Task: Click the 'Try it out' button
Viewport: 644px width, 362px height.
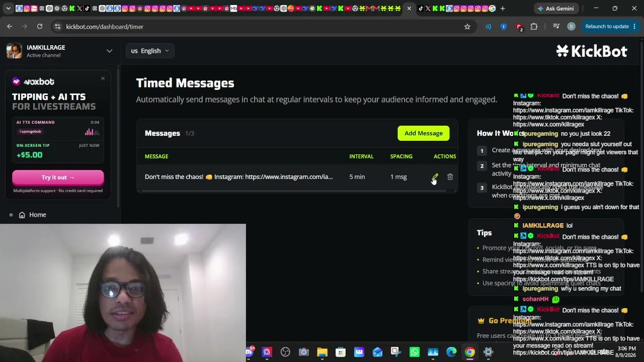Action: 58,177
